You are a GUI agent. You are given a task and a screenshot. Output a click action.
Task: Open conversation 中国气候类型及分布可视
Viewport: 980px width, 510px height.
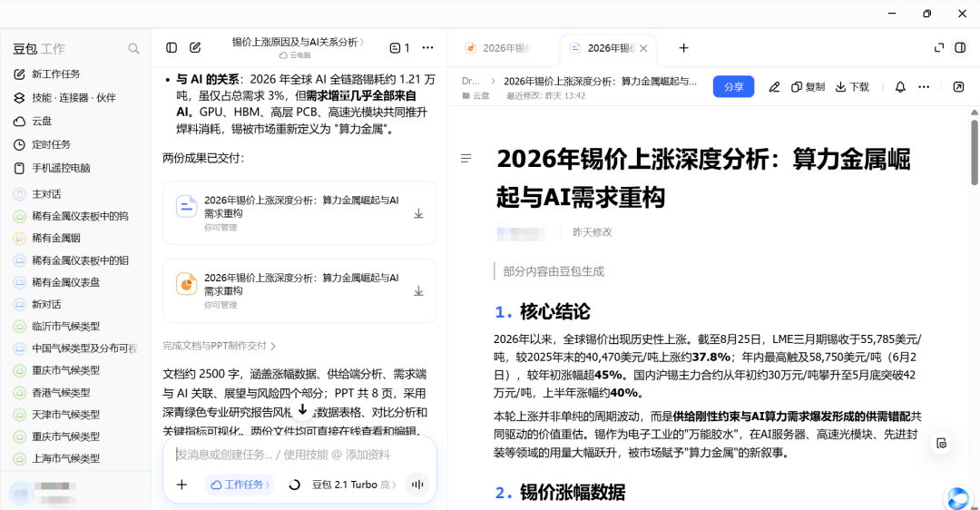coord(75,348)
